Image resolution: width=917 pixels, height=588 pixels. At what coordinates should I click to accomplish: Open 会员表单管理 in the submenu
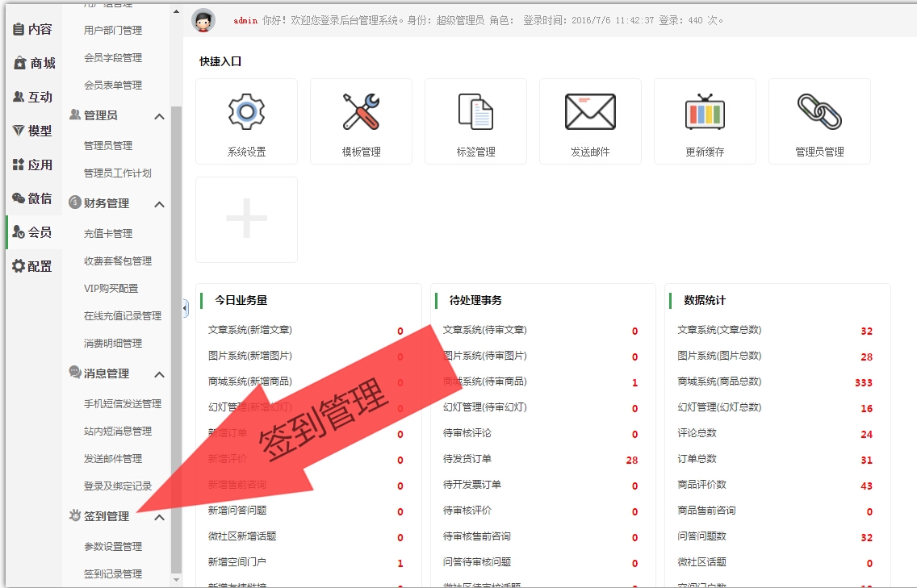tap(113, 85)
